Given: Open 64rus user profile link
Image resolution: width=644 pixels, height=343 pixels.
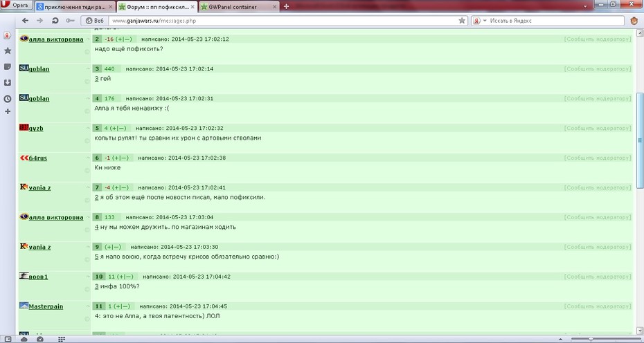Looking at the screenshot, I should pyautogui.click(x=38, y=158).
